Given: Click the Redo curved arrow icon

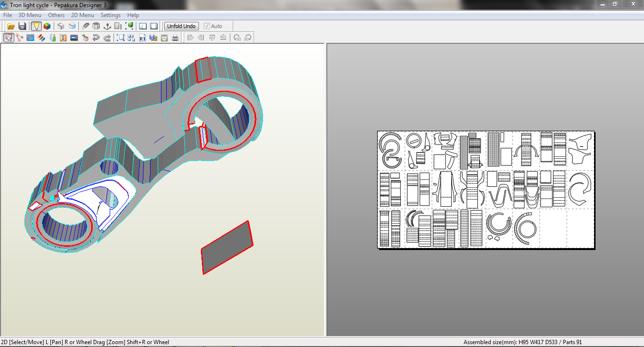Looking at the screenshot, I should (107, 38).
